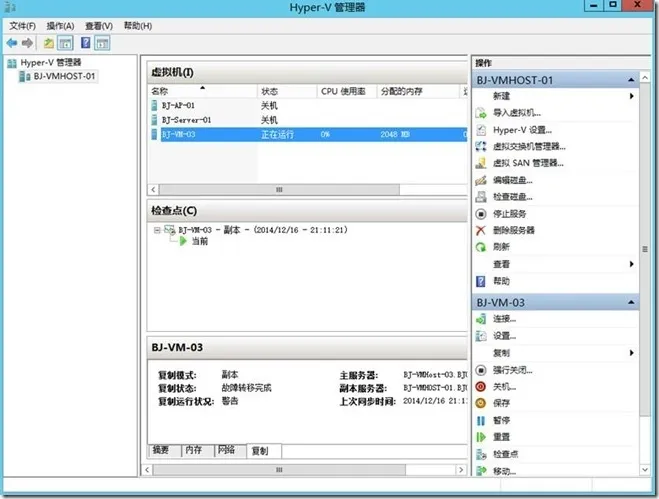The width and height of the screenshot is (659, 499).
Task: Open the 查看(V) menu
Action: [x=99, y=26]
